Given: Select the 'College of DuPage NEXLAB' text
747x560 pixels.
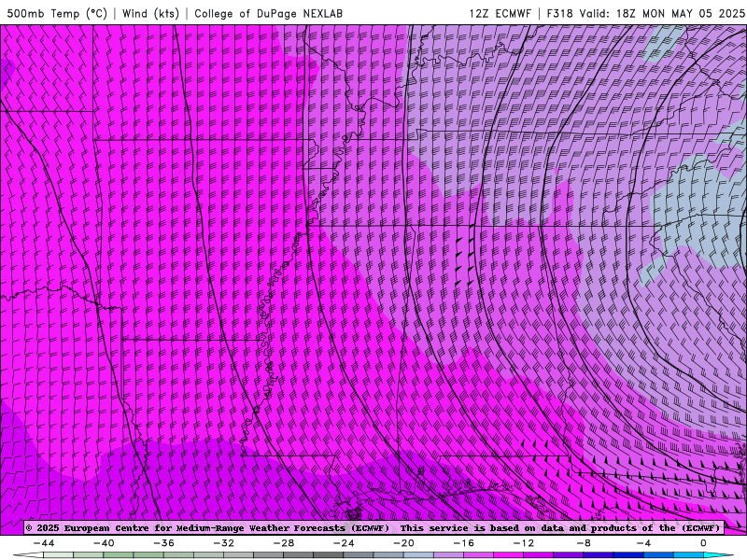Looking at the screenshot, I should 268,13.
